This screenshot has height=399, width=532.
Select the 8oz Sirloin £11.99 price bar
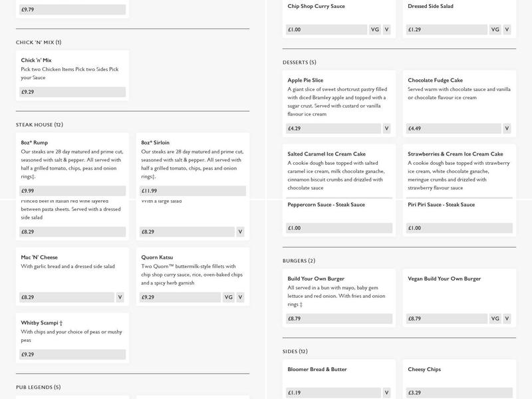(193, 191)
